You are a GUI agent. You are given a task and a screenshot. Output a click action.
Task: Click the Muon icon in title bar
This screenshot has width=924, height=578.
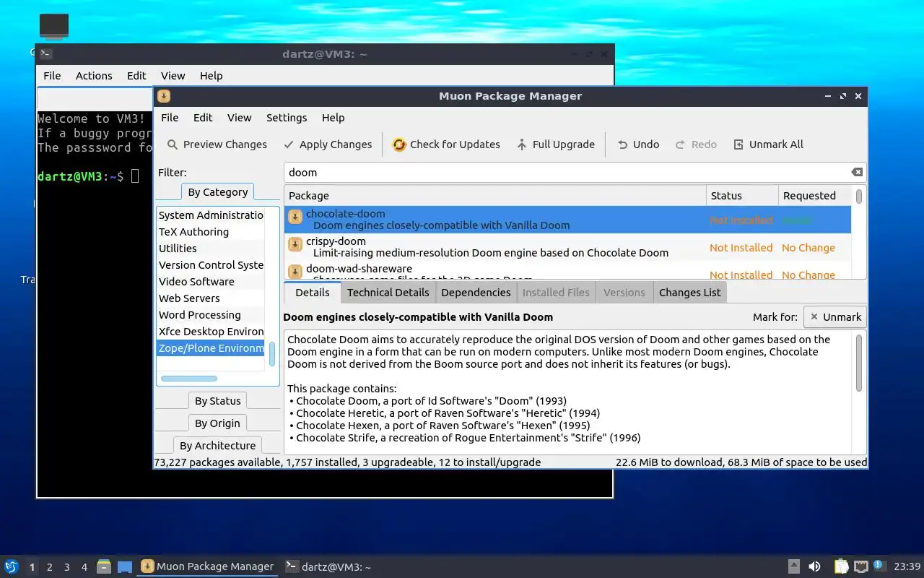pos(164,96)
